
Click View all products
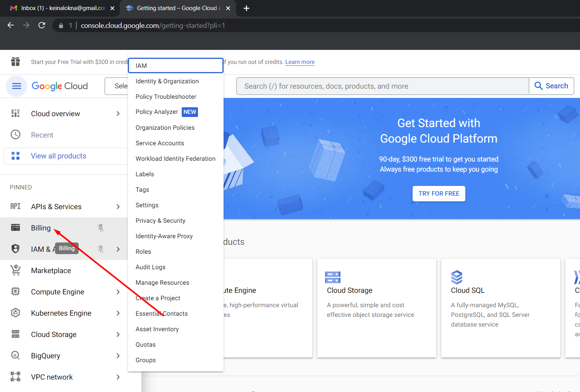pos(65,156)
